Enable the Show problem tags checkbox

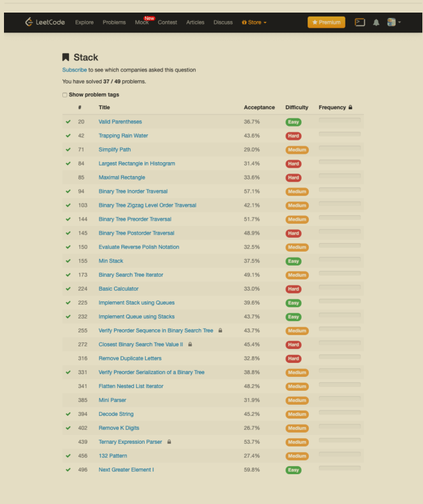(65, 95)
